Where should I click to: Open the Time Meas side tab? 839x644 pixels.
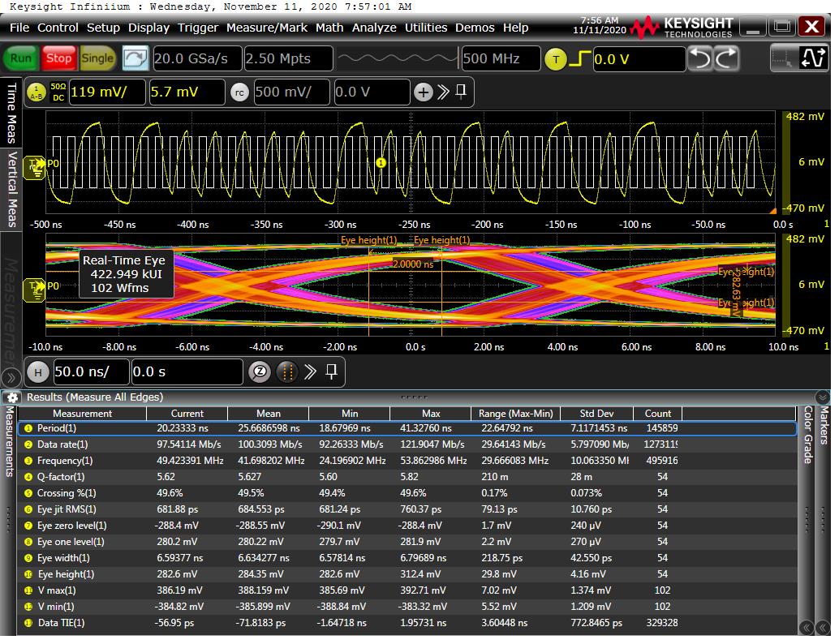click(11, 113)
